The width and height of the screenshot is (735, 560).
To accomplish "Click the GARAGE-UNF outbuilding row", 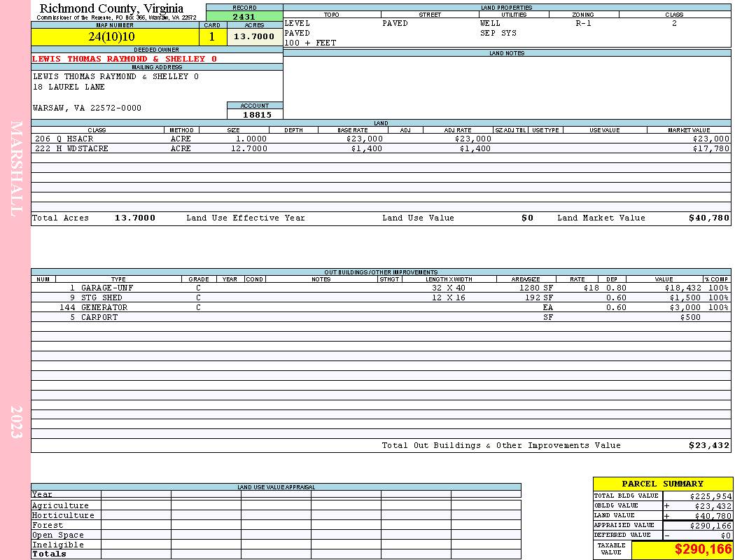I will pyautogui.click(x=381, y=288).
